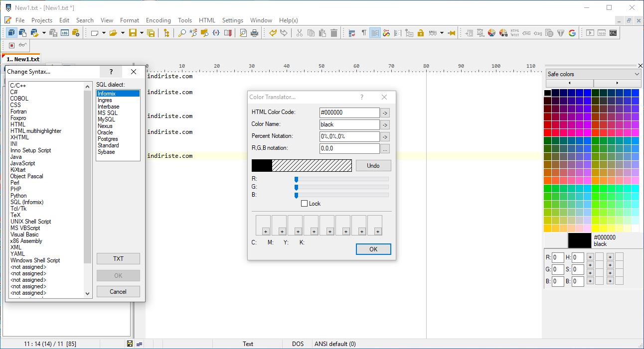The width and height of the screenshot is (644, 349).
Task: Open the Encoding menu
Action: pos(159,20)
